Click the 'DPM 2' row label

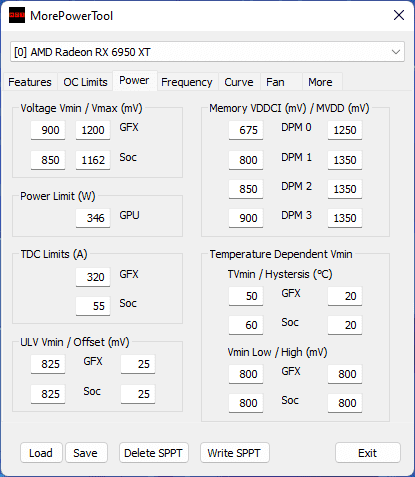[x=296, y=186]
